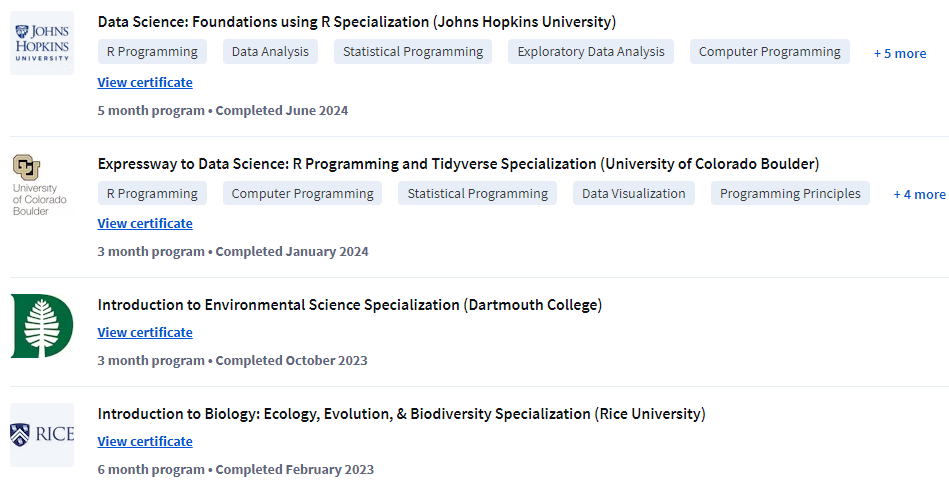
Task: Open the Data Science: Foundations using R title
Action: (x=356, y=22)
